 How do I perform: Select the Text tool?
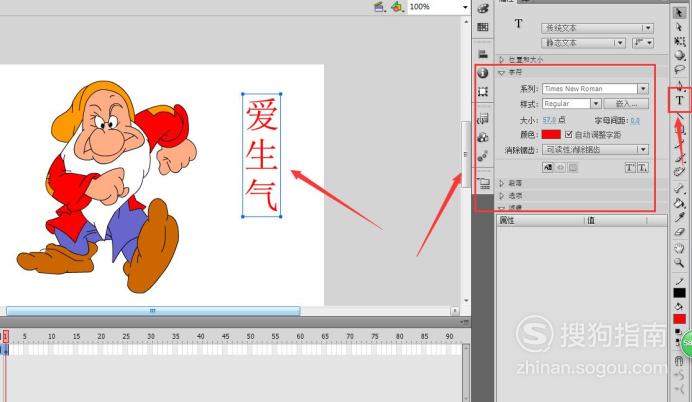pos(680,100)
